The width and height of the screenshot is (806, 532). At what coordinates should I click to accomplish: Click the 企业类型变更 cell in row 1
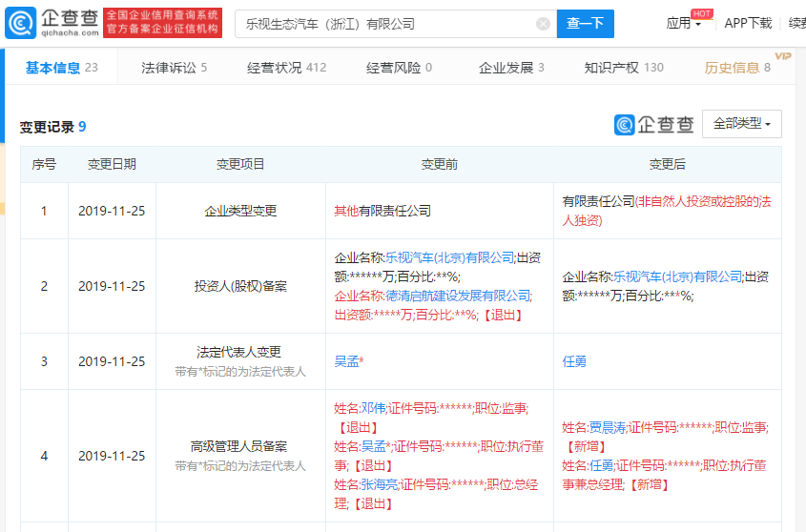pos(240,211)
